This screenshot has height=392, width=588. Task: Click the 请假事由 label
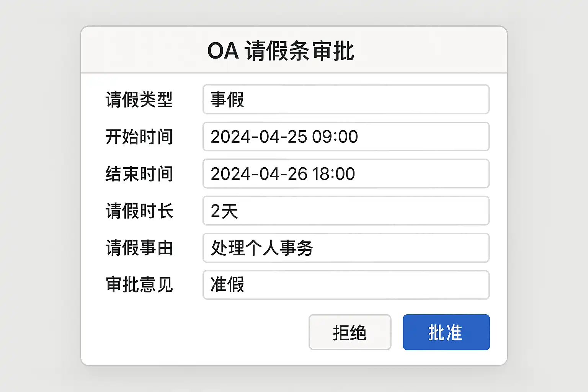tap(139, 248)
